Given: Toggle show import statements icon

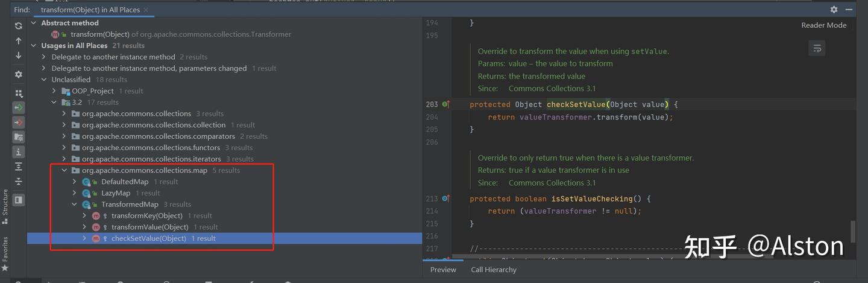Looking at the screenshot, I should (19, 137).
